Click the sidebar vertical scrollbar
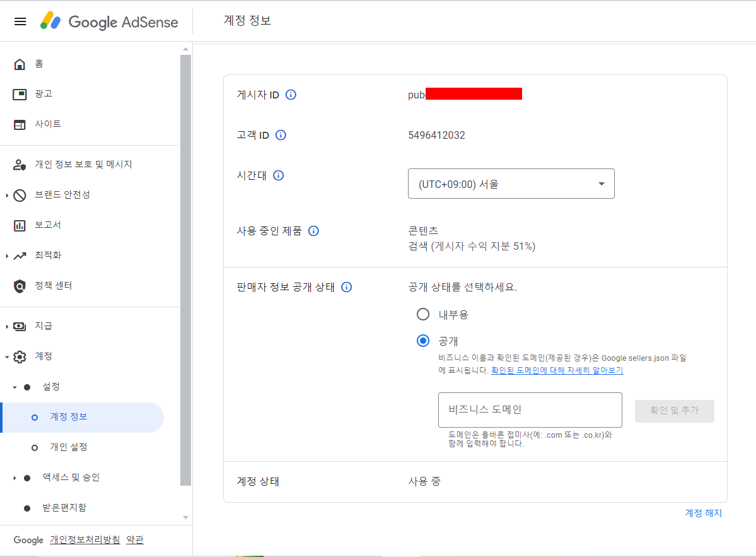756x557 pixels. coord(185,270)
